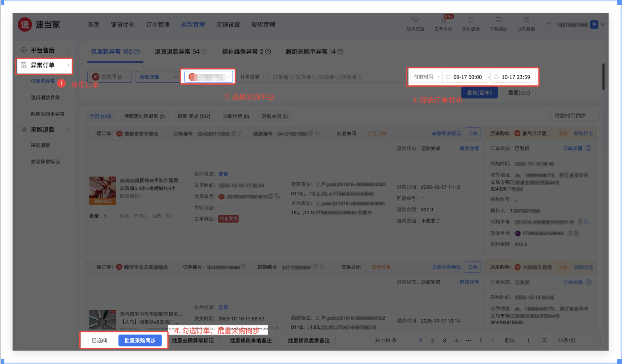Click the help icon next to 订单详情
The height and width of the screenshot is (364, 622).
tap(589, 148)
